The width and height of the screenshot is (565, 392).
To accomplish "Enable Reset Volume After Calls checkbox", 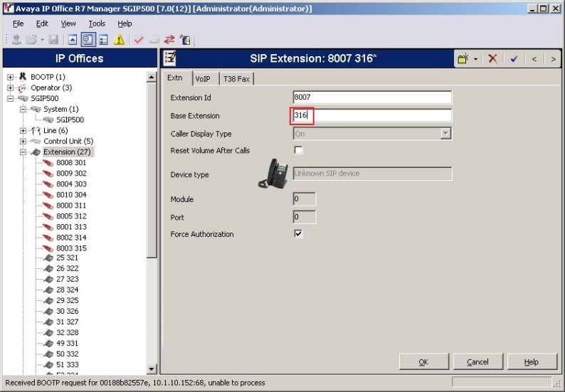I will 298,150.
